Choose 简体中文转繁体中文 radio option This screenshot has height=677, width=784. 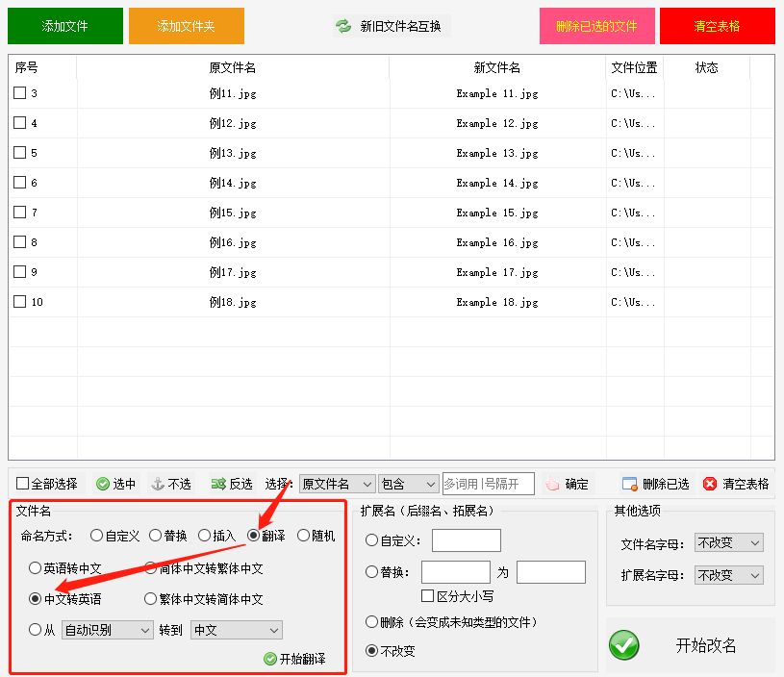[x=150, y=568]
